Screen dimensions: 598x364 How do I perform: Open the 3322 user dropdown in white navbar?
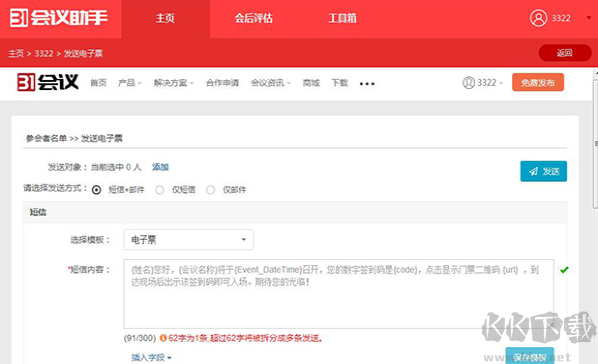tap(483, 82)
